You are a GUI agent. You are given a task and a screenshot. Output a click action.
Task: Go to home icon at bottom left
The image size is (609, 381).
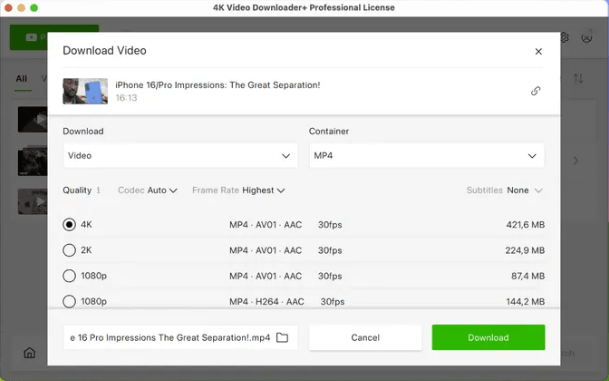click(30, 353)
